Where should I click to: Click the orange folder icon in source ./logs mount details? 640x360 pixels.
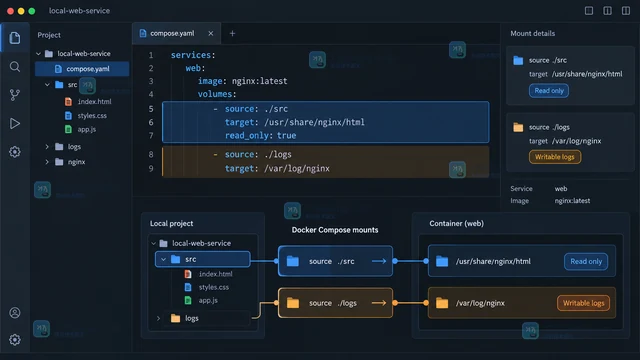coord(518,127)
